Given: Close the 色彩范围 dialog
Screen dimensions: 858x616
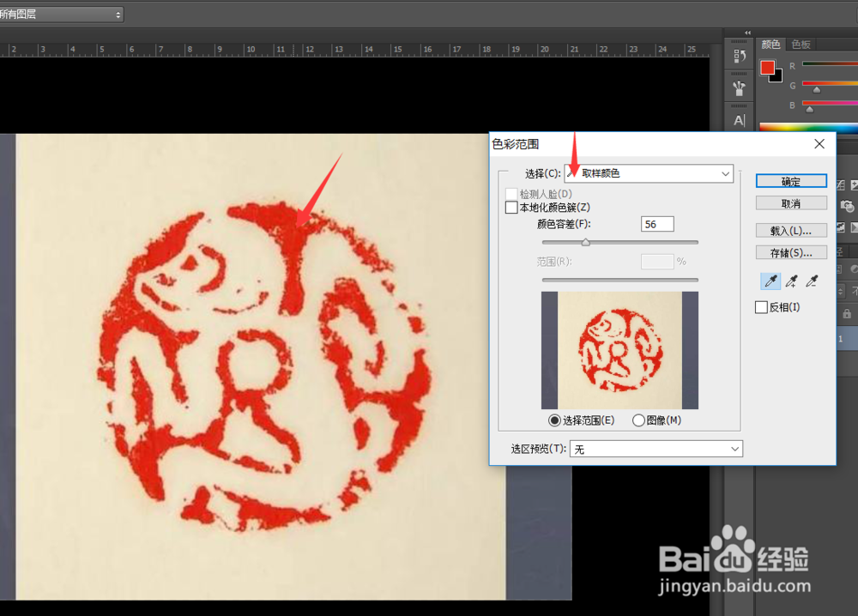Looking at the screenshot, I should [819, 144].
